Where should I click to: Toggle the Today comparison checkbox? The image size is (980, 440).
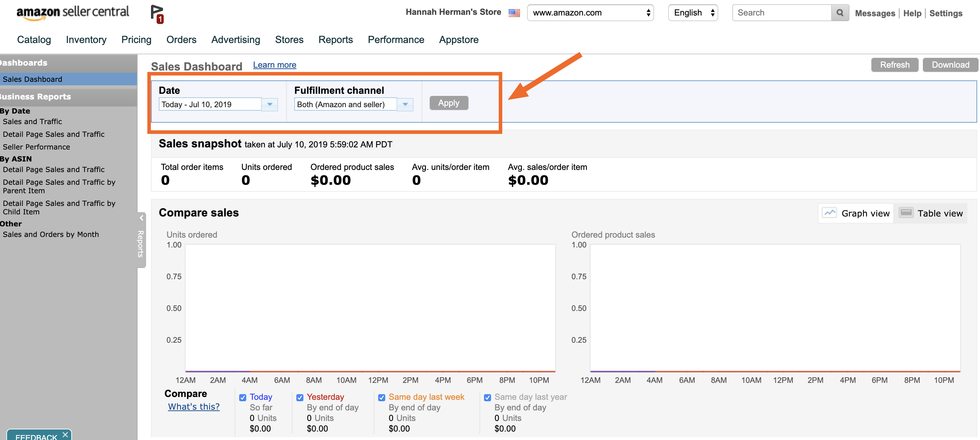coord(242,398)
